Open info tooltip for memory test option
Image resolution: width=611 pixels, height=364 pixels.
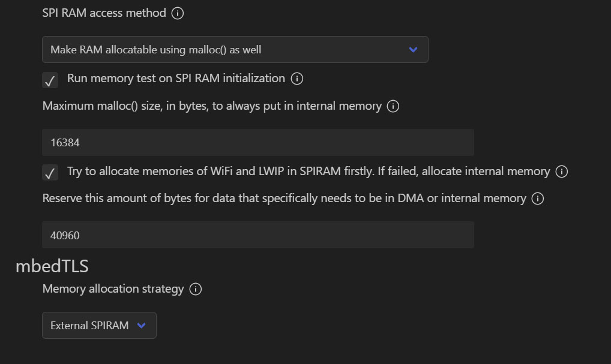tap(298, 78)
